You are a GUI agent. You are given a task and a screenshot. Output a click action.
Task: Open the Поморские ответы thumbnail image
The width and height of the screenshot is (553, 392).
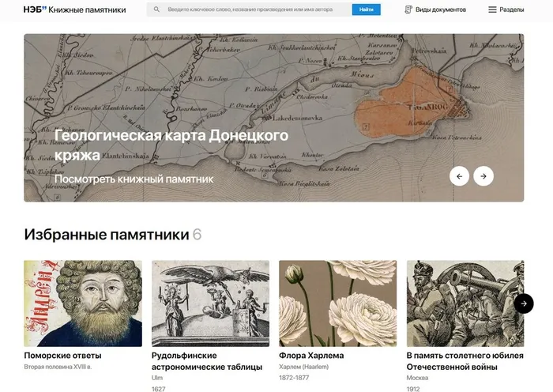83,303
